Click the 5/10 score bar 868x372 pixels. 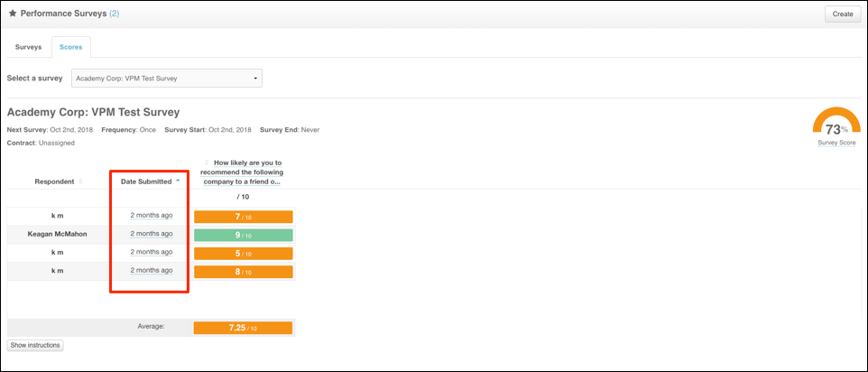243,253
